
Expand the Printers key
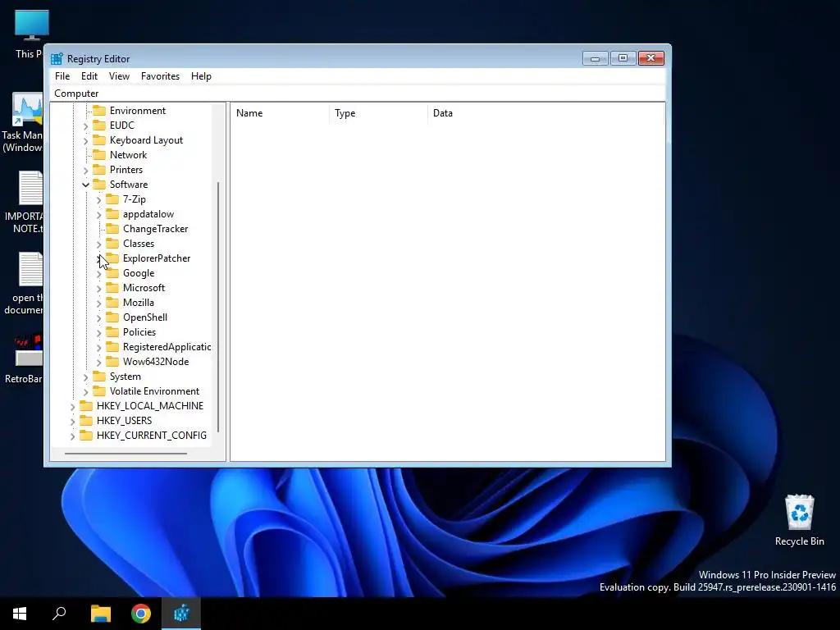point(85,171)
